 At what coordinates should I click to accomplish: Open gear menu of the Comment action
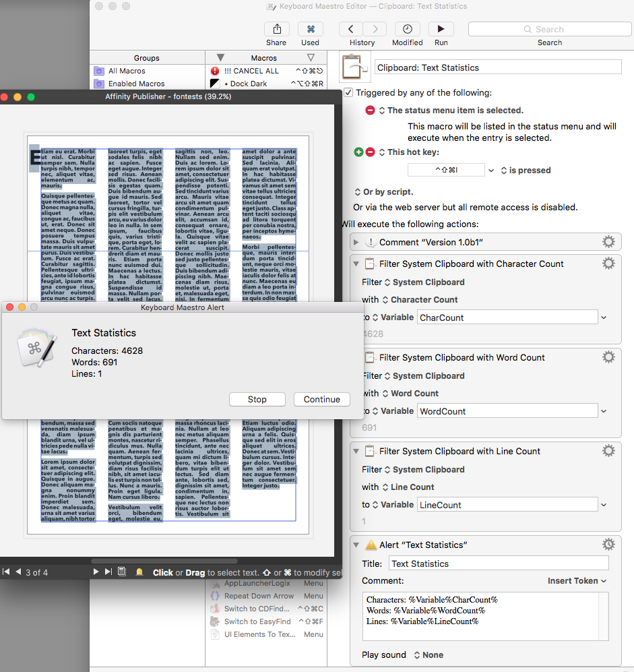[608, 242]
